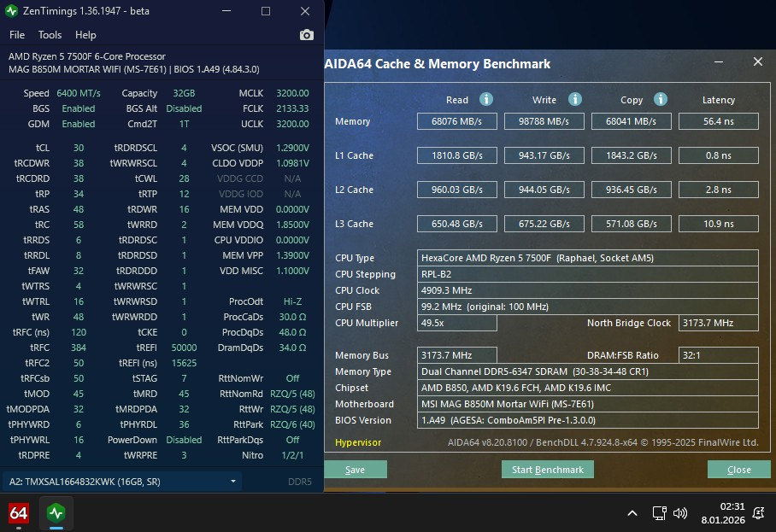Click the Speed value 6400 MT/s
This screenshot has width=776, height=532.
click(x=78, y=93)
